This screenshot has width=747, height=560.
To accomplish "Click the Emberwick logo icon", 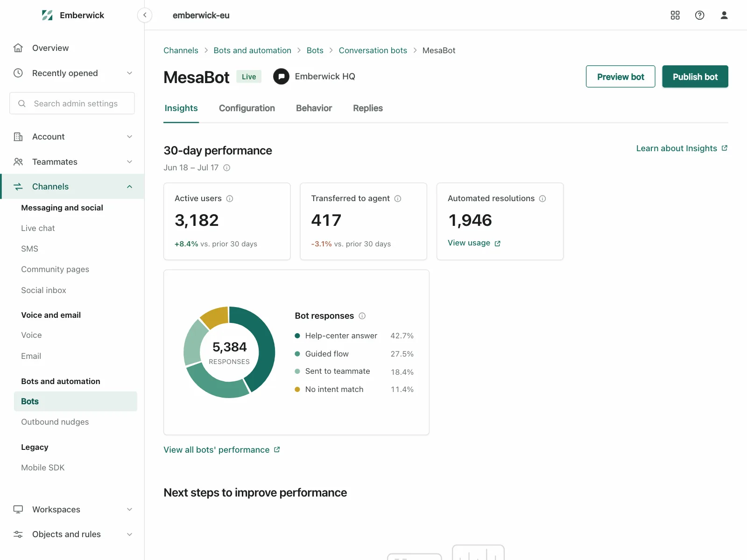I will 47,15.
